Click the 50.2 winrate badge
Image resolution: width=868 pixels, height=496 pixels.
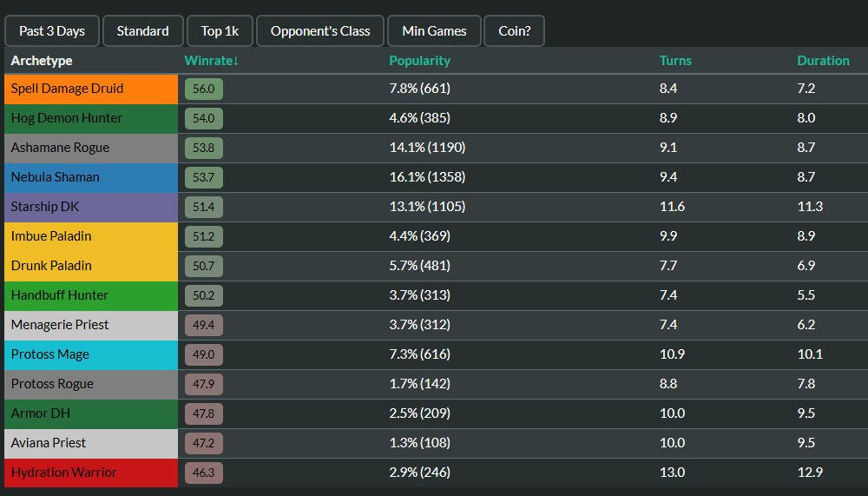(x=204, y=295)
